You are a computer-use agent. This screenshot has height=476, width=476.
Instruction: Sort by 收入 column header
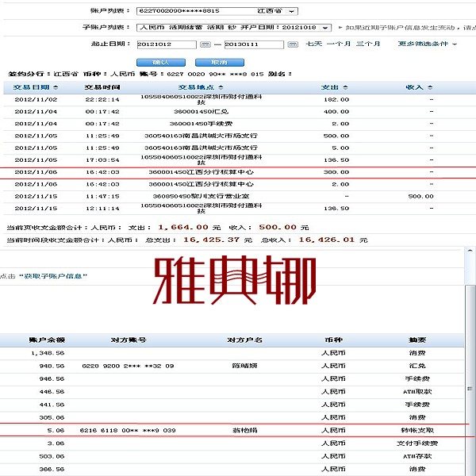tap(414, 87)
